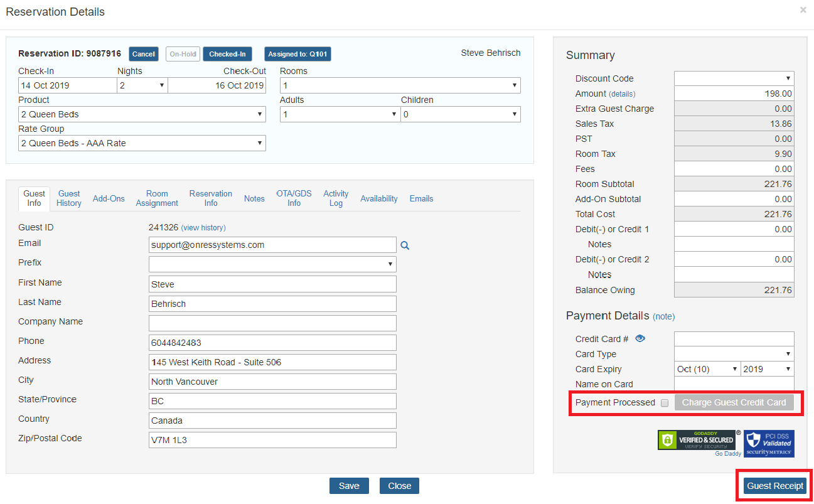Select the Emails tab
The width and height of the screenshot is (814, 504).
pyautogui.click(x=421, y=198)
